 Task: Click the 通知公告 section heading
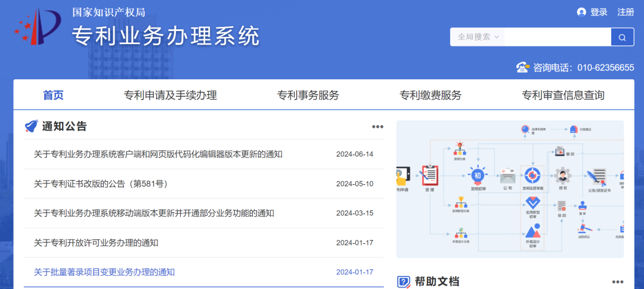point(64,126)
